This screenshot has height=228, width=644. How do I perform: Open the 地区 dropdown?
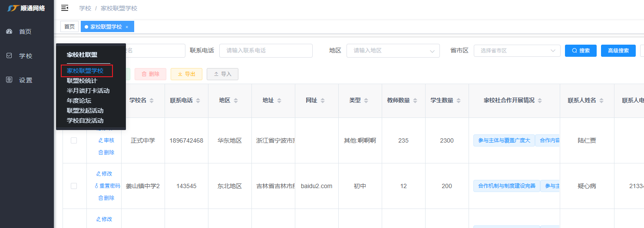click(393, 51)
